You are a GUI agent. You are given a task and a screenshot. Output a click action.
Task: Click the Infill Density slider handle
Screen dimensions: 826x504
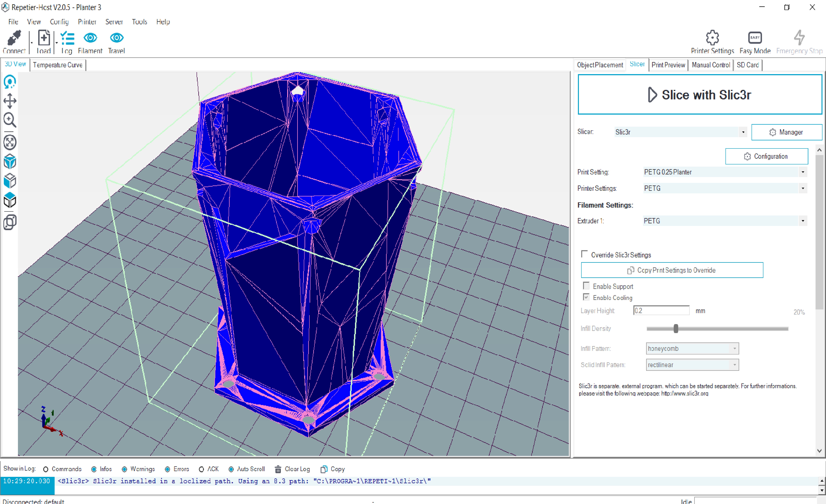pyautogui.click(x=676, y=329)
